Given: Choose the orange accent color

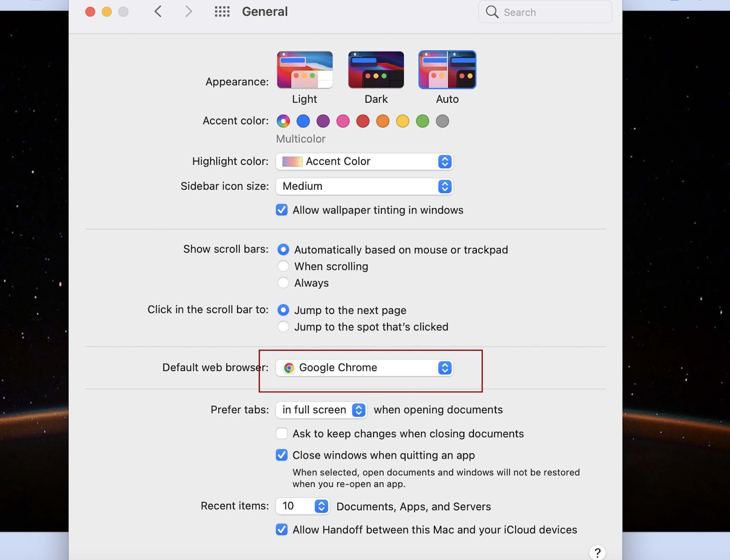Looking at the screenshot, I should (x=383, y=121).
